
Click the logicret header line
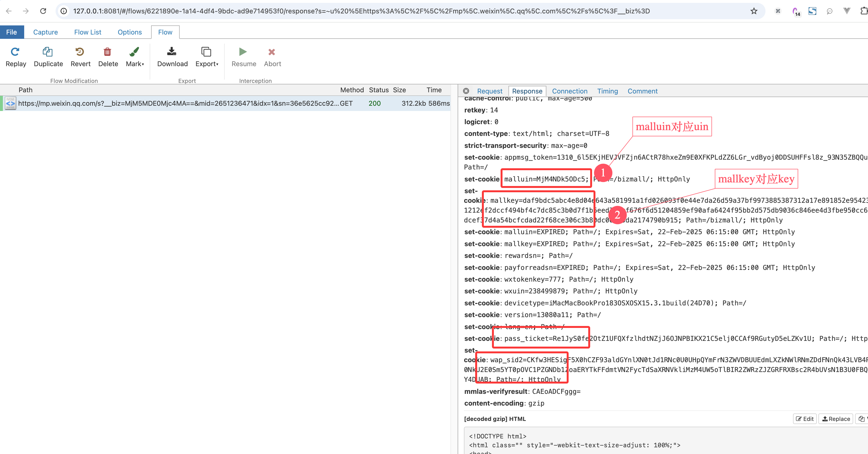tap(481, 122)
